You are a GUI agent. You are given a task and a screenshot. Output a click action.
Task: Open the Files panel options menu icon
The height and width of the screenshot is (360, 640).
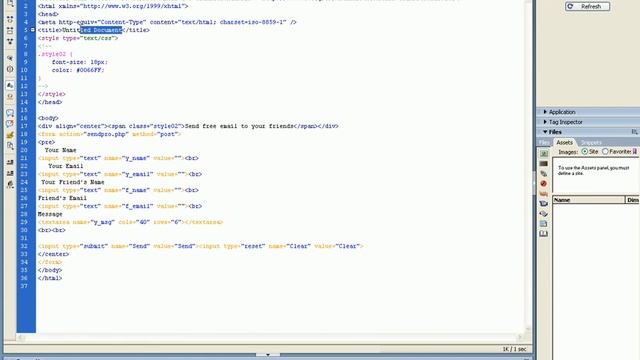635,132
